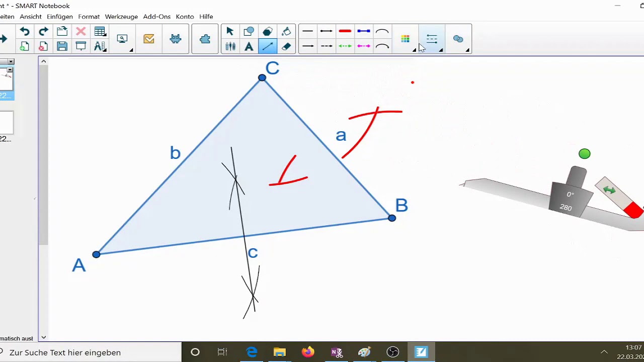
Task: Open measurement tools with compass icon
Action: pos(100,47)
